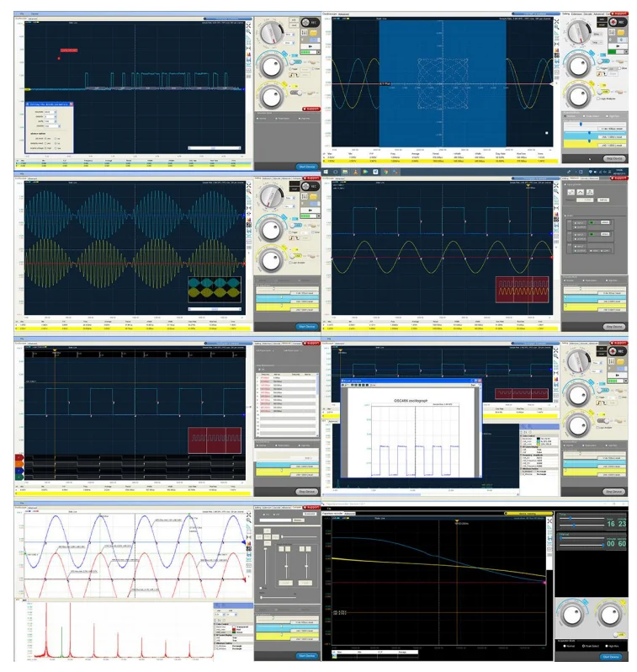Open the folder icon on the Windows taskbar

(x=345, y=172)
